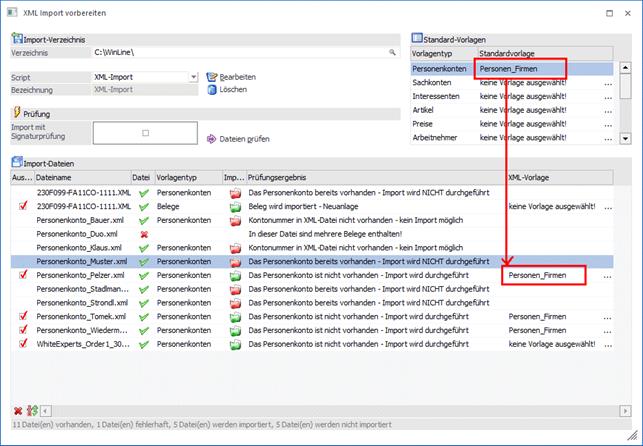Image resolution: width=643 pixels, height=446 pixels.
Task: Toggle selection check for WhiteExperts_Order1 file
Action: pos(22,344)
